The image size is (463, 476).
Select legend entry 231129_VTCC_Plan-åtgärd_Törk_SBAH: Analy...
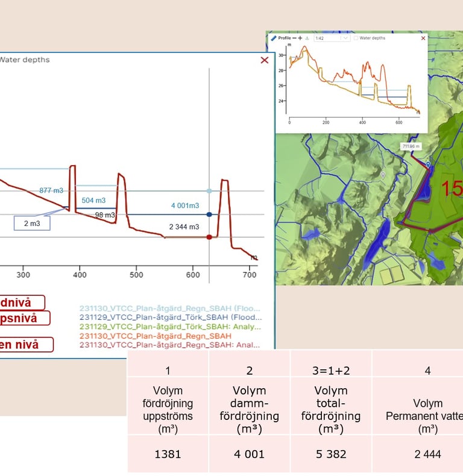[x=170, y=327]
